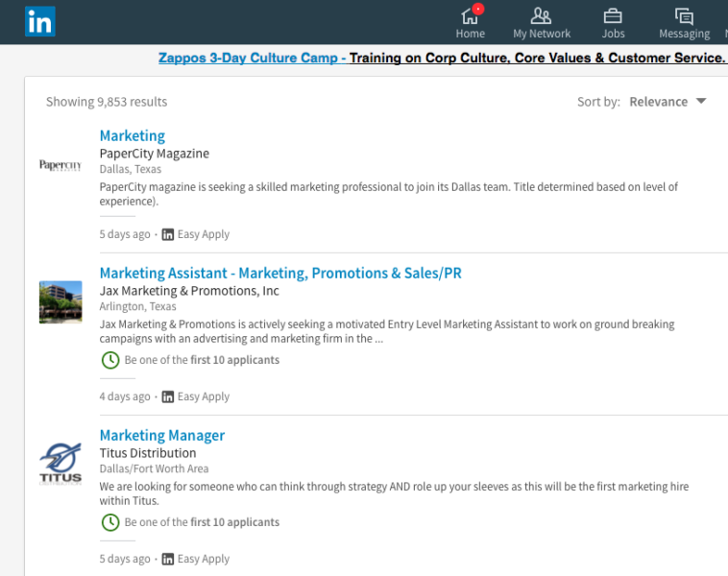Open the My Network tab
Image resolution: width=728 pixels, height=576 pixels.
(x=542, y=23)
